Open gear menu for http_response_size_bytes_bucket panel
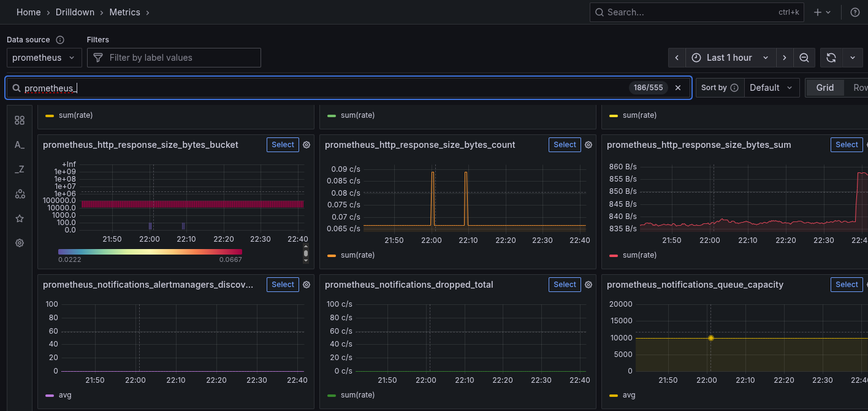Screen dimensions: 868x411 point(306,145)
